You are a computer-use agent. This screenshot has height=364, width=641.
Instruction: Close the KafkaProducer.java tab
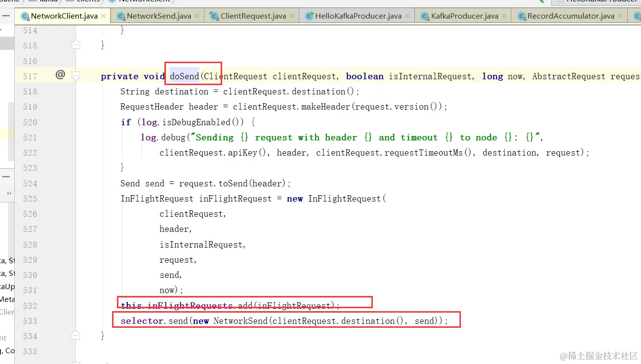click(x=504, y=16)
